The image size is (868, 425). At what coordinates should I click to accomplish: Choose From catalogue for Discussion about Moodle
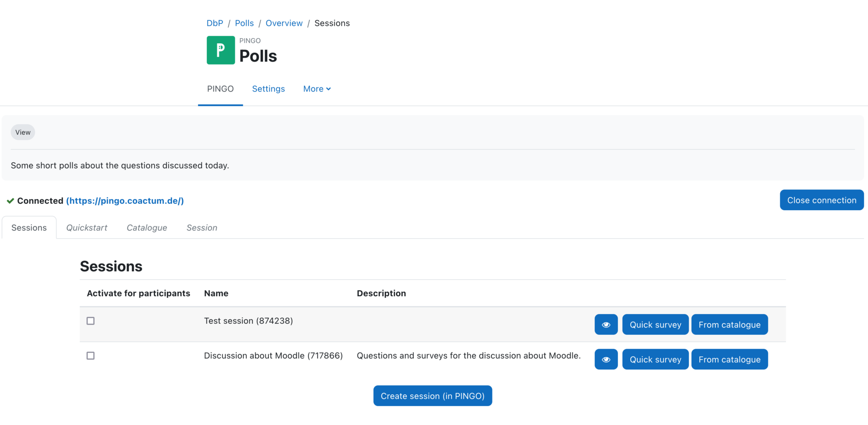[x=729, y=359]
